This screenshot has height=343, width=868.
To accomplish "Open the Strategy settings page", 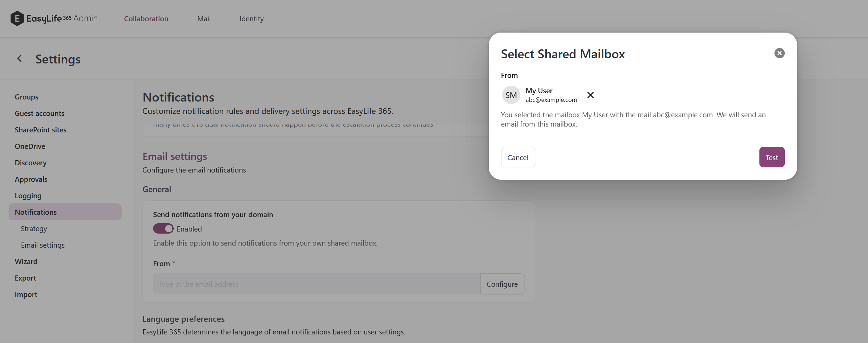I will 34,228.
